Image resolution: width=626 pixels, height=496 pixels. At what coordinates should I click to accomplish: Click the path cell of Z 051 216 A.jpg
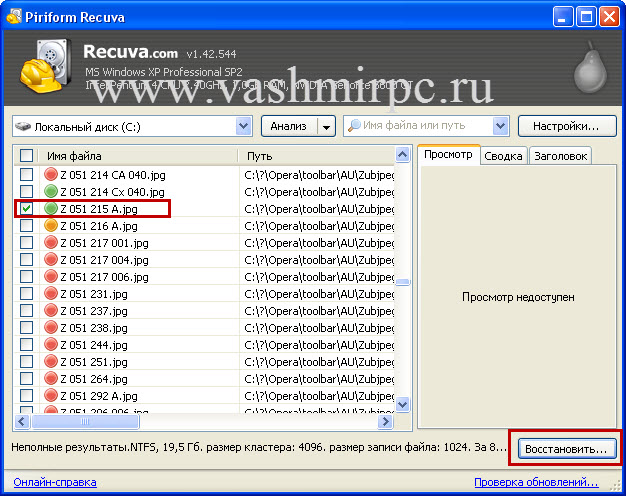(319, 226)
